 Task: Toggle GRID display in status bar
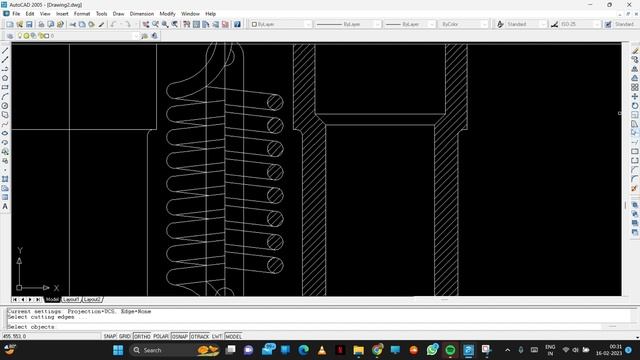(124, 336)
